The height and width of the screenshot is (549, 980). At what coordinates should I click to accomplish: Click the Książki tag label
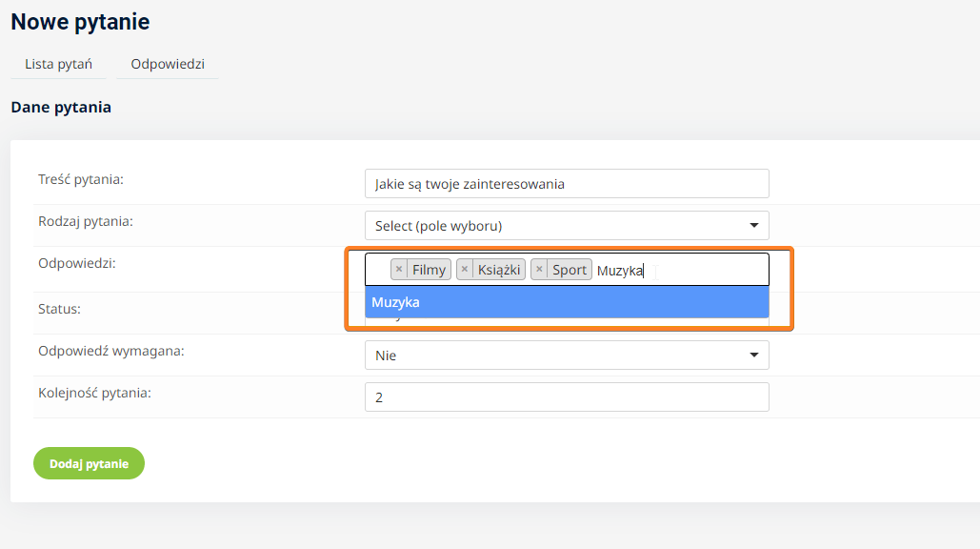[x=499, y=270]
